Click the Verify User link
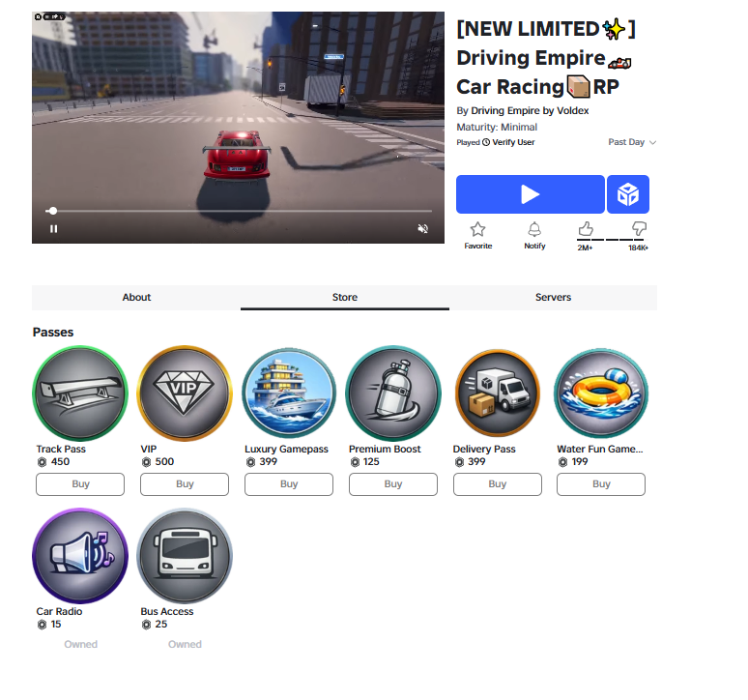Viewport: 748px width, 700px height. [x=513, y=142]
